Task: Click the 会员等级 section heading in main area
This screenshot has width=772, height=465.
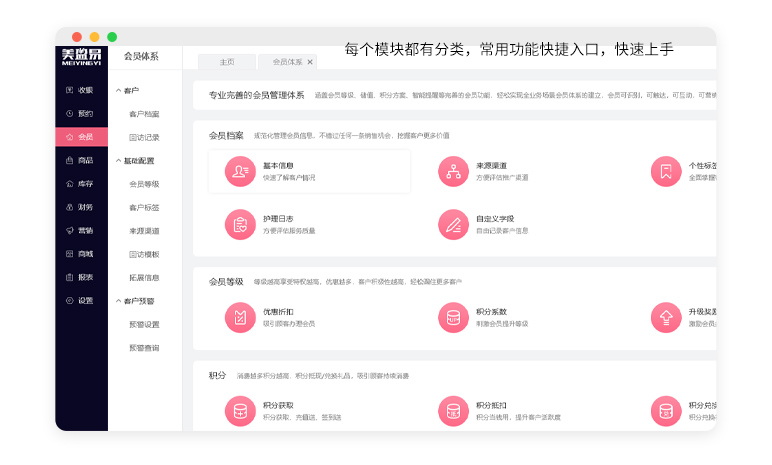Action: click(226, 282)
